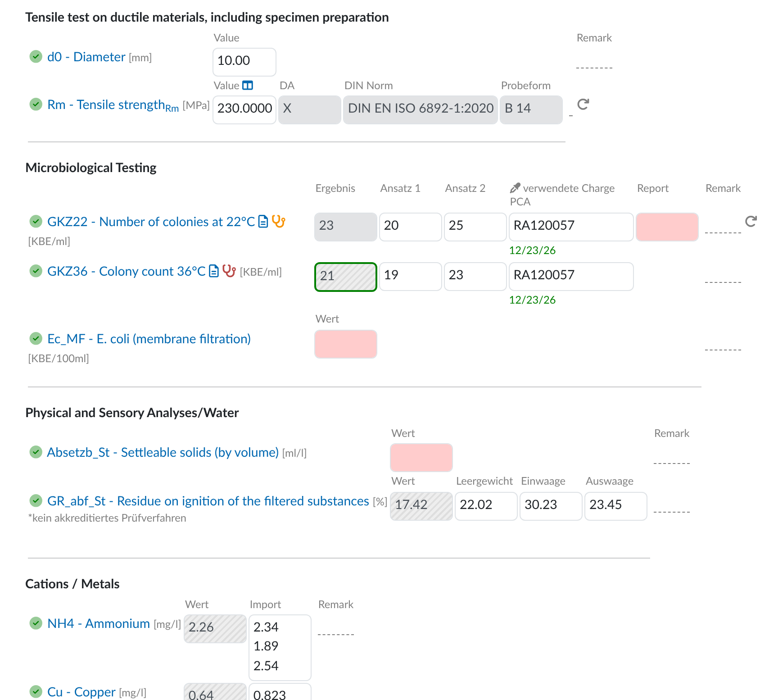The height and width of the screenshot is (700, 760).
Task: Click the Ansatz 1 field with value 20
Action: click(x=410, y=227)
